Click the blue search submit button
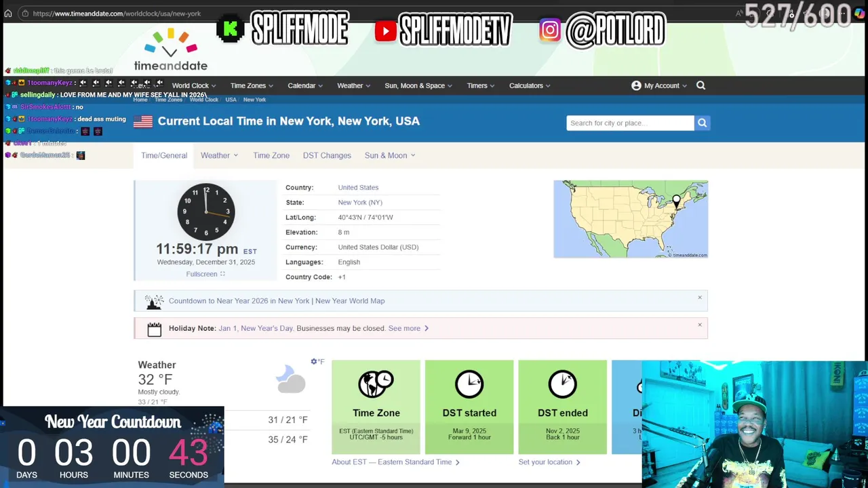This screenshot has height=488, width=868. (703, 123)
